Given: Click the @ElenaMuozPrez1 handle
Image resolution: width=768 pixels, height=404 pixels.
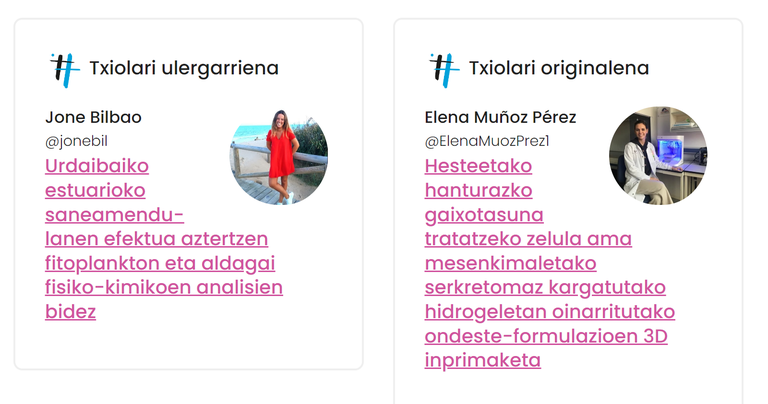Looking at the screenshot, I should tap(487, 141).
